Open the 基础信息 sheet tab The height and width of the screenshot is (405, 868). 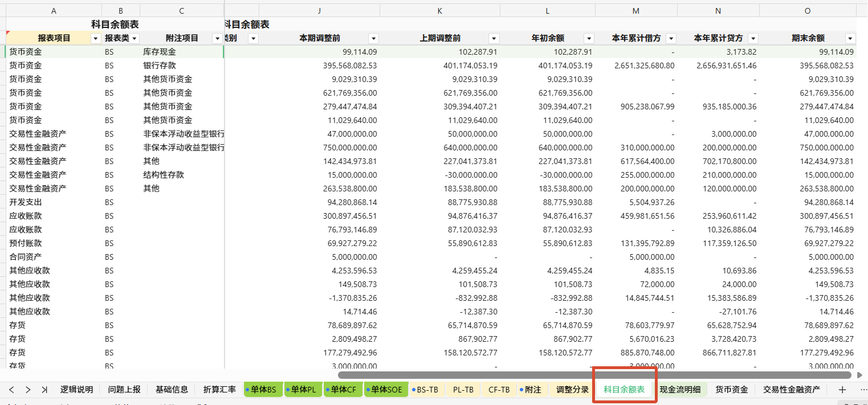172,390
